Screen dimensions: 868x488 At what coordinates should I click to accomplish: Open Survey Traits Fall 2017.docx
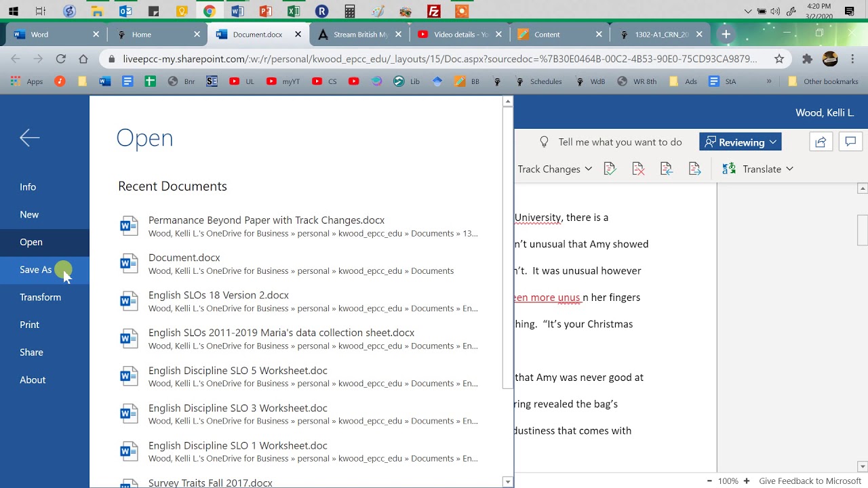click(x=298, y=482)
